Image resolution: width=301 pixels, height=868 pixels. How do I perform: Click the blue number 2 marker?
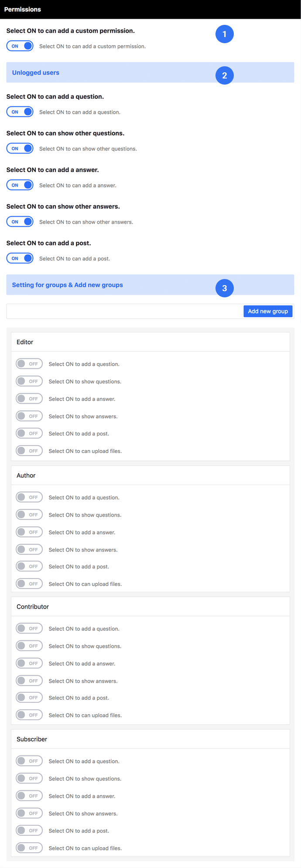point(224,75)
